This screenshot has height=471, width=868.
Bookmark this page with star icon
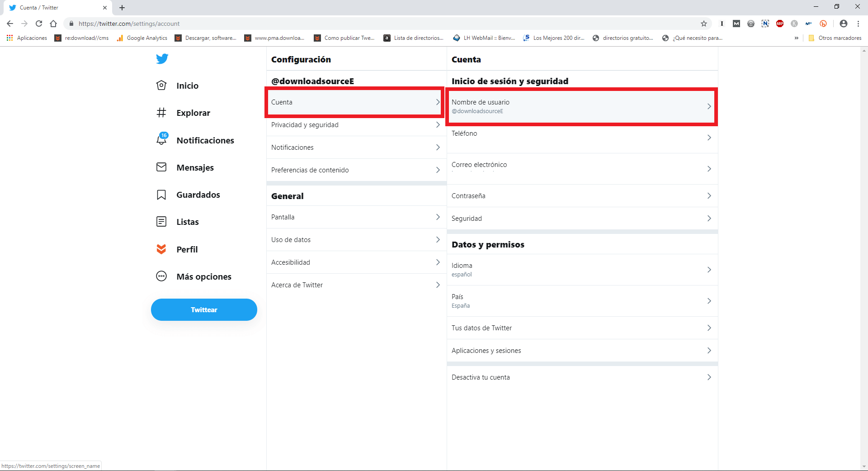pos(704,24)
